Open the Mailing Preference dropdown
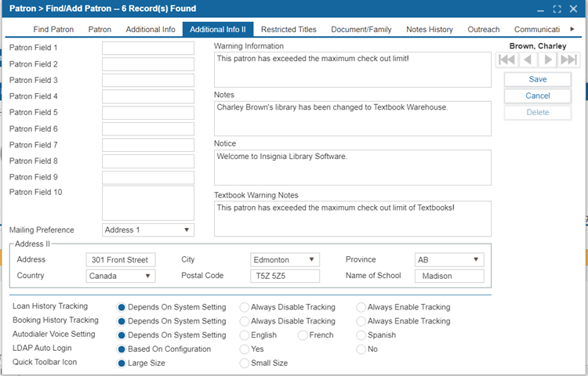588x376 pixels. [148, 230]
